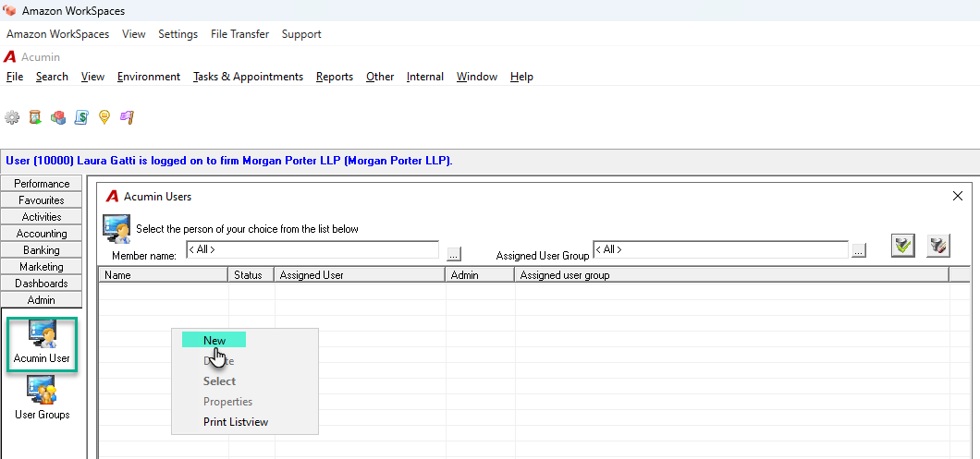
Task: Click Properties in the context menu
Action: click(227, 402)
